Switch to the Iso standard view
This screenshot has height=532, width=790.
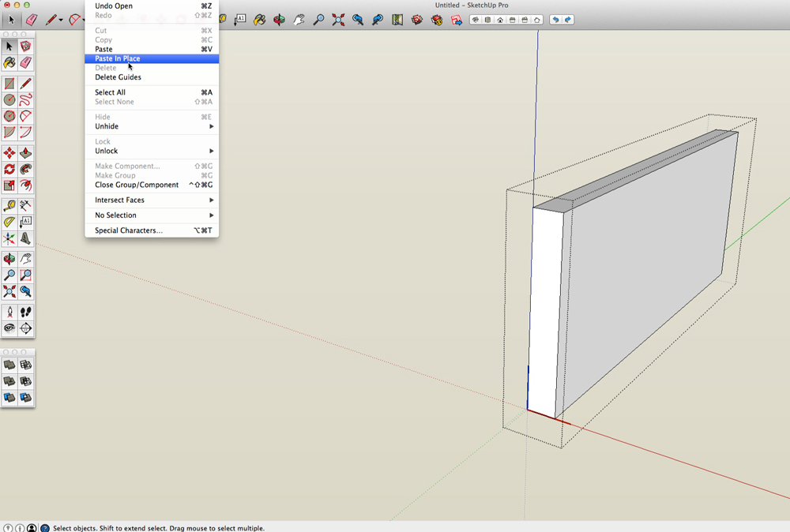coord(476,20)
